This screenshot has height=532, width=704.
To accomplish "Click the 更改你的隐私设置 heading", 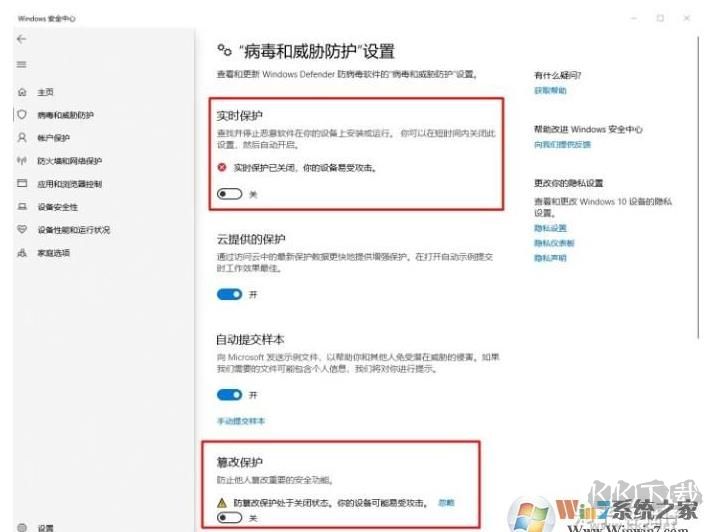I will click(x=568, y=183).
